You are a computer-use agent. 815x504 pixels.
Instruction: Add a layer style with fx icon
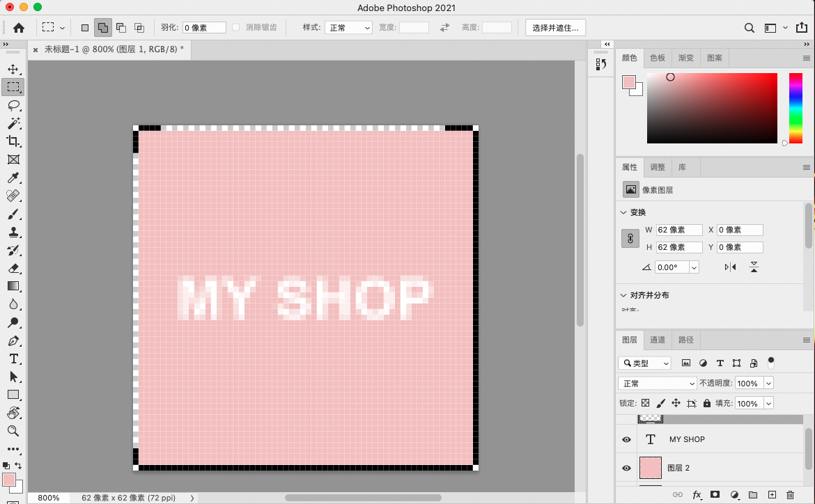[x=697, y=495]
